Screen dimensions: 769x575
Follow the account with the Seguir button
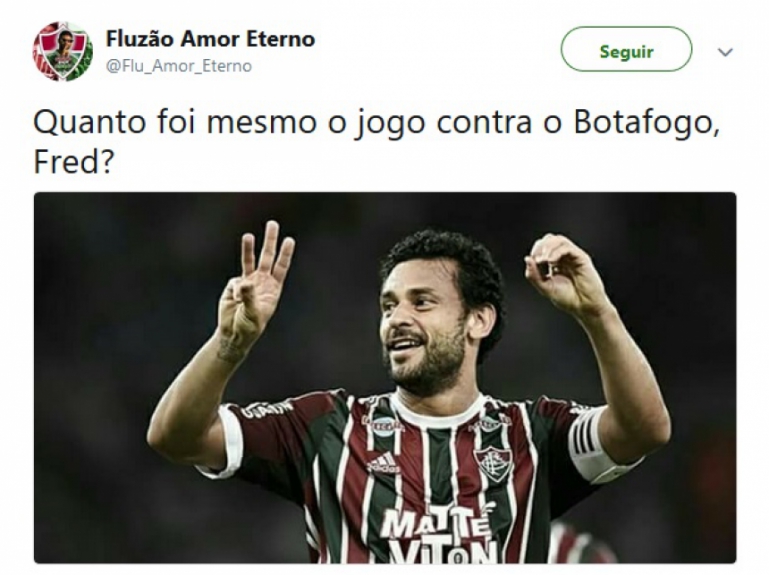[626, 50]
